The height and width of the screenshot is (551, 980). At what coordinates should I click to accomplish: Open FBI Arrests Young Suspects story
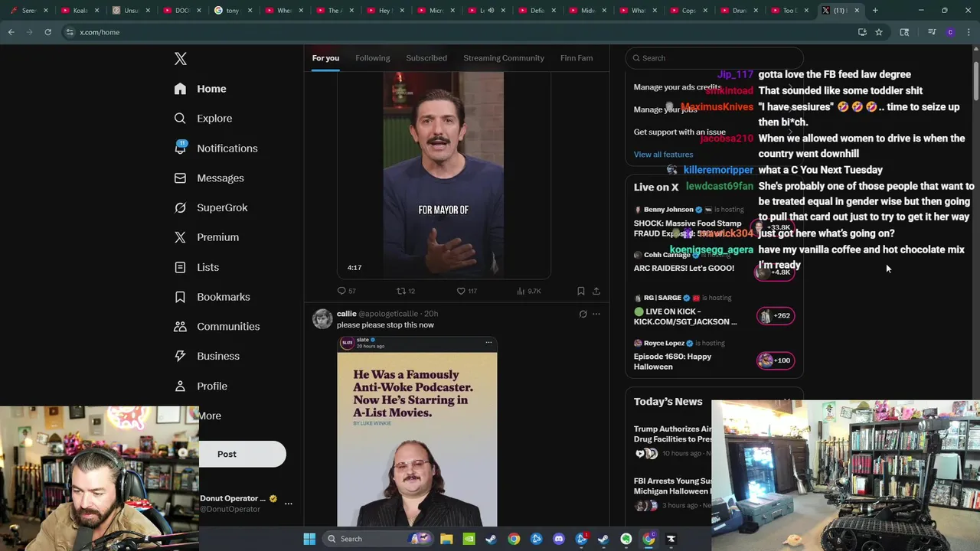point(672,486)
